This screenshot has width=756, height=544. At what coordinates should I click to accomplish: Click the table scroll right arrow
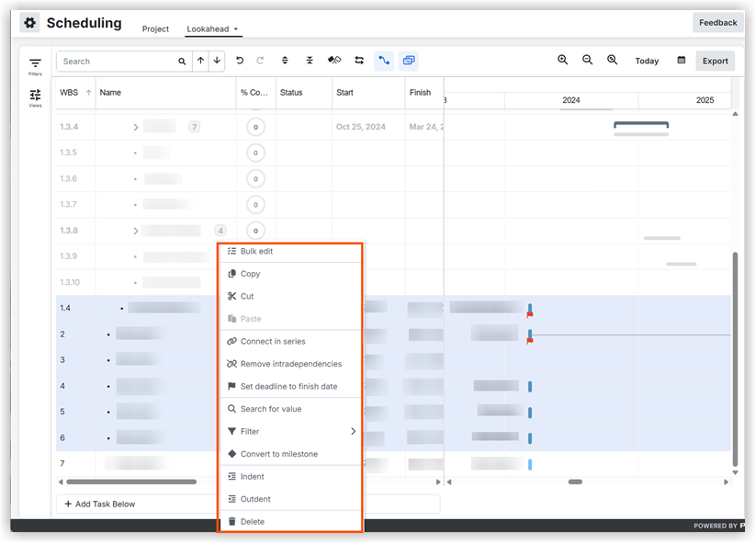point(438,482)
